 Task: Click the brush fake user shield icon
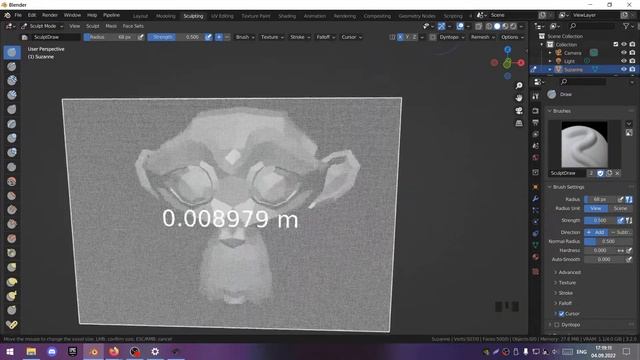pyautogui.click(x=600, y=173)
